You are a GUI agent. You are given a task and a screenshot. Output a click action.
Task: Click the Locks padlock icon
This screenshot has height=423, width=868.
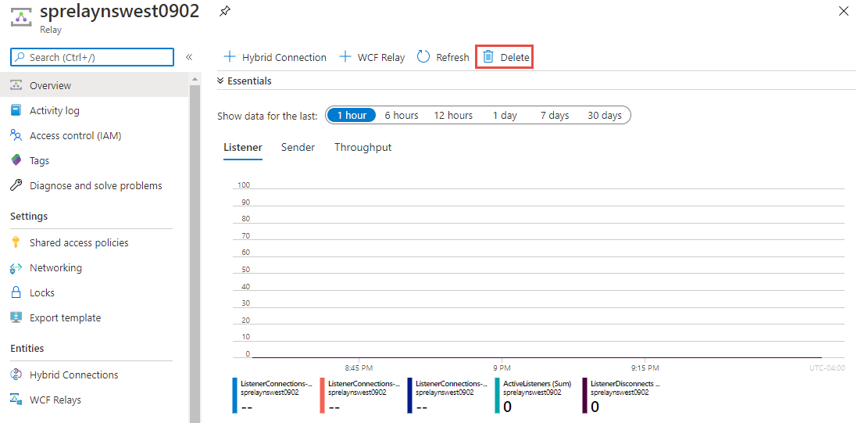click(16, 292)
